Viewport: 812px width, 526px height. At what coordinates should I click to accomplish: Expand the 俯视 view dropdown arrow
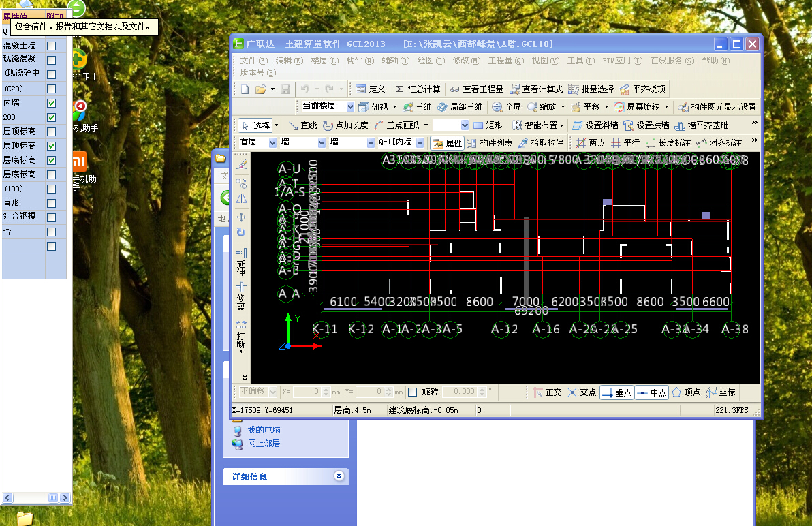tap(394, 107)
